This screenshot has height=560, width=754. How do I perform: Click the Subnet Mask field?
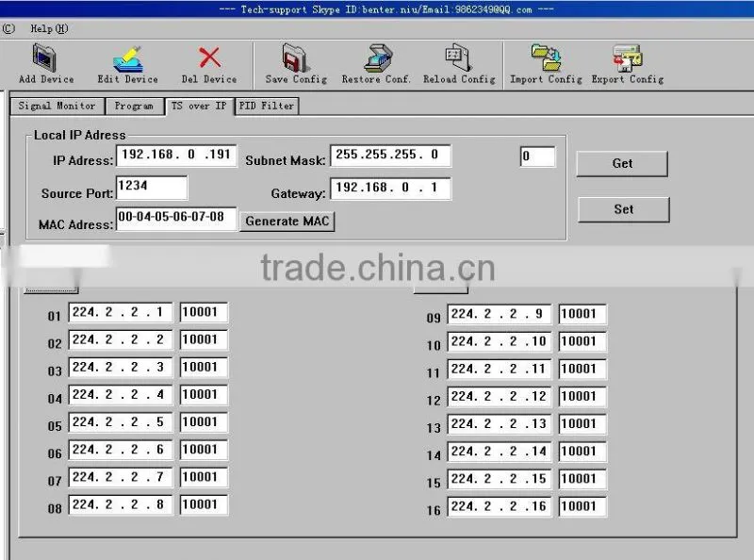390,156
